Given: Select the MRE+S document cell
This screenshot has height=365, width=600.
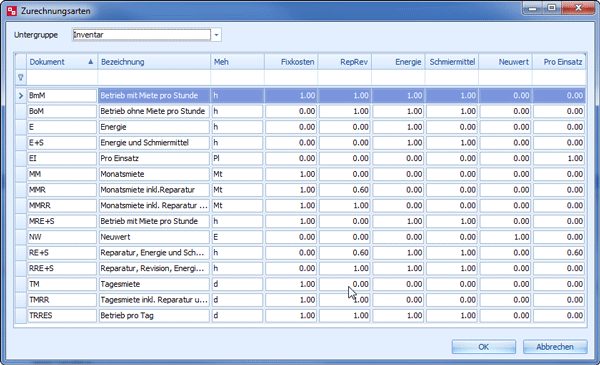Looking at the screenshot, I should 62,221.
